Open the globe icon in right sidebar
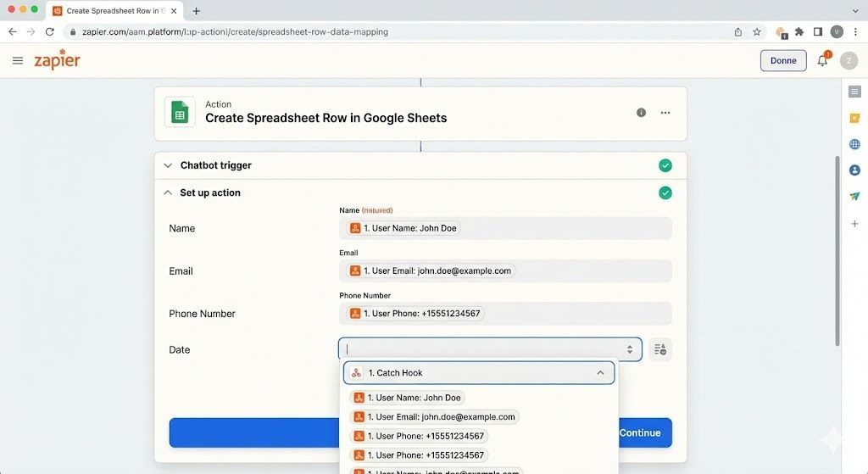 coord(854,144)
